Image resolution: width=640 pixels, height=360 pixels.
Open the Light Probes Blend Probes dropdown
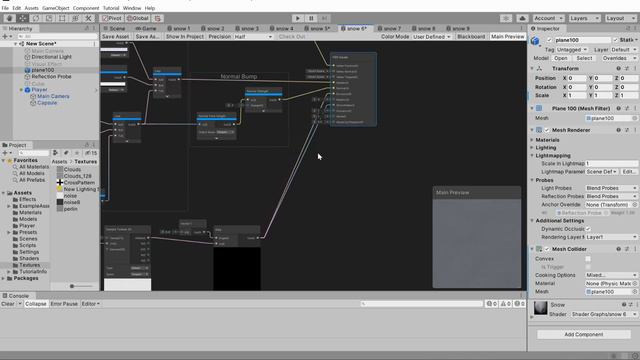coord(611,188)
